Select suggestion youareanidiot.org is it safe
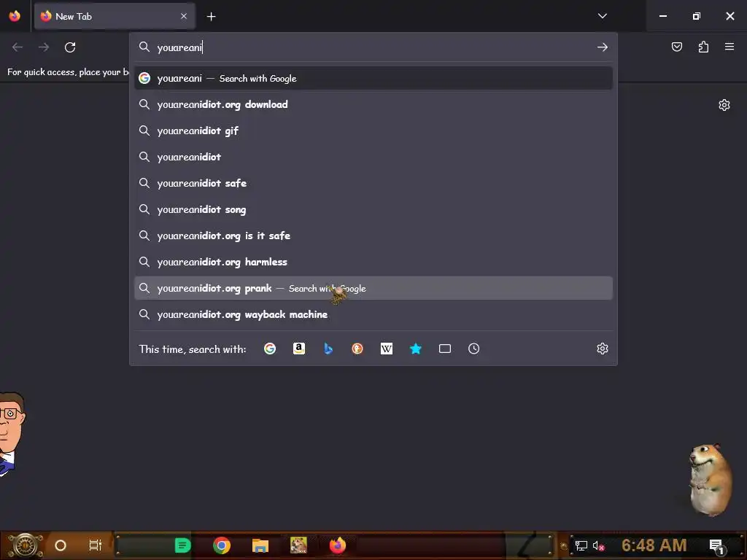Image resolution: width=747 pixels, height=560 pixels. (x=373, y=236)
